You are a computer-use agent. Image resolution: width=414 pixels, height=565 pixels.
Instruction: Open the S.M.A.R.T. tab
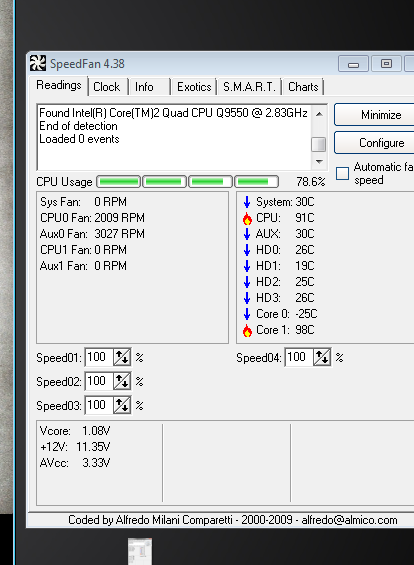[249, 87]
